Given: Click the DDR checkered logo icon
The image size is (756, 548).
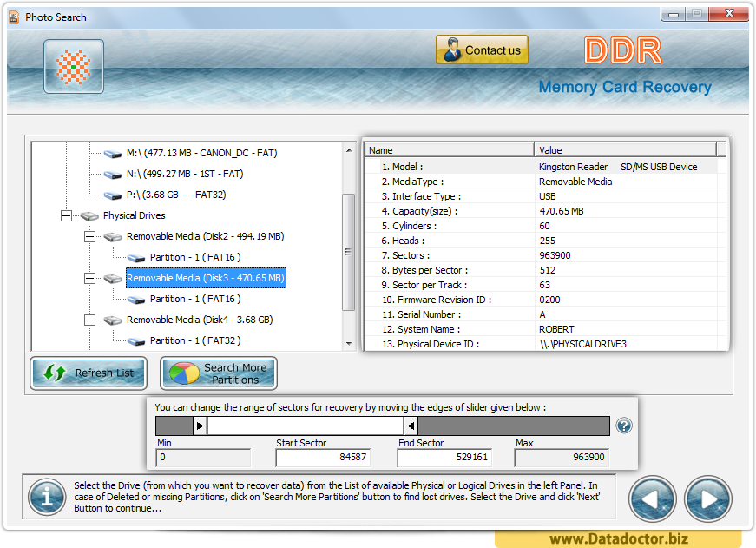Looking at the screenshot, I should tap(73, 65).
